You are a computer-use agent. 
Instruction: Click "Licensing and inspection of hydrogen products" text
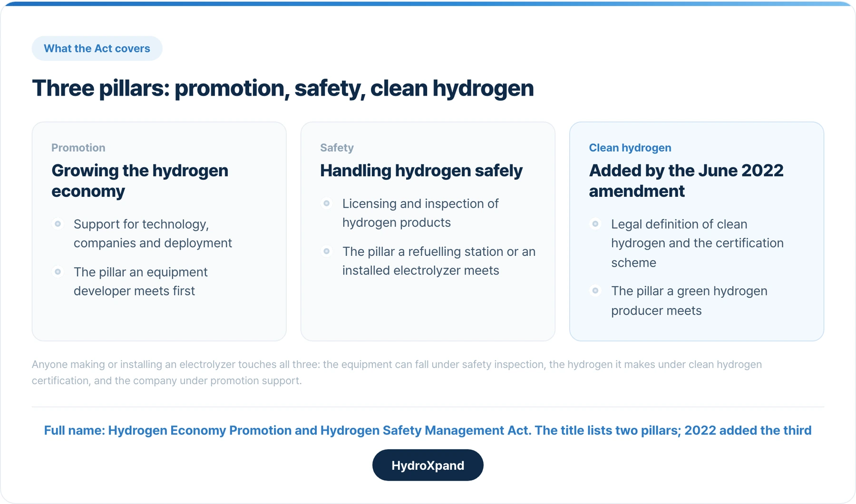420,213
